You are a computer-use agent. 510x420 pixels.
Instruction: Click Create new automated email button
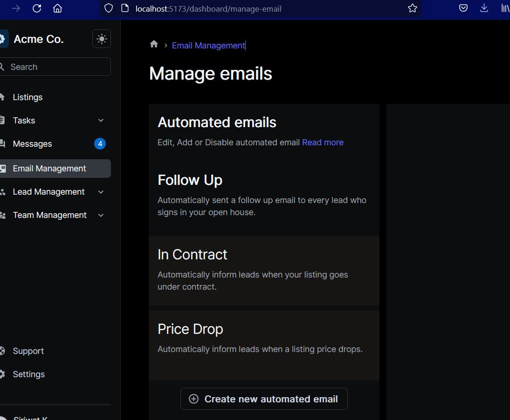point(264,399)
